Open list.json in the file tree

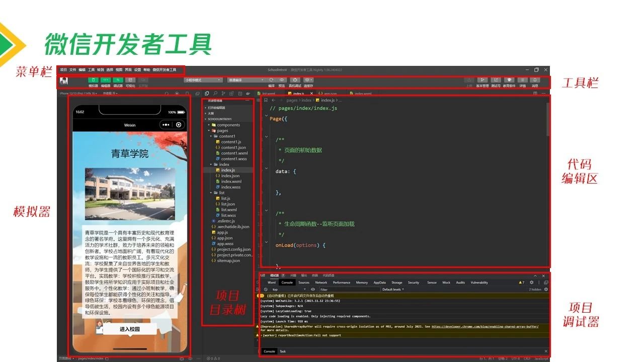pyautogui.click(x=225, y=204)
